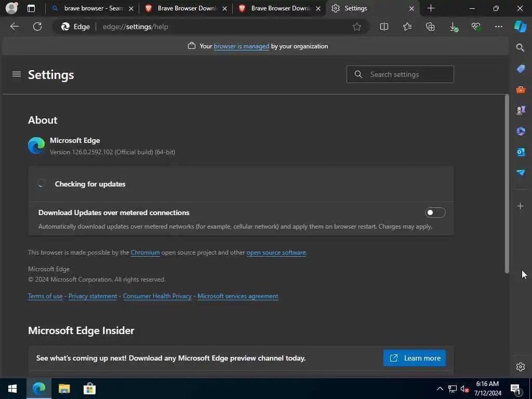Open the network icon in system tray
Image resolution: width=532 pixels, height=399 pixels.
pos(453,389)
